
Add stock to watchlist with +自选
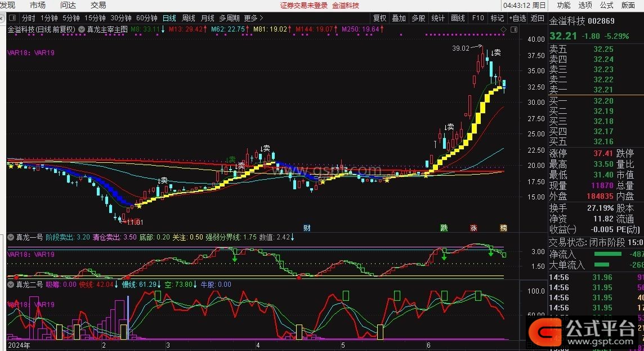click(x=517, y=18)
